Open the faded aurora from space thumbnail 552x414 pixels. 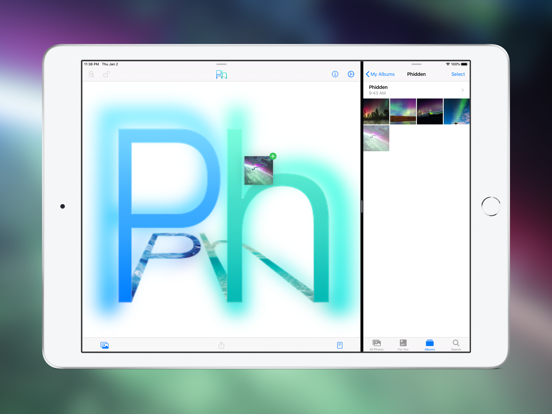(x=376, y=138)
